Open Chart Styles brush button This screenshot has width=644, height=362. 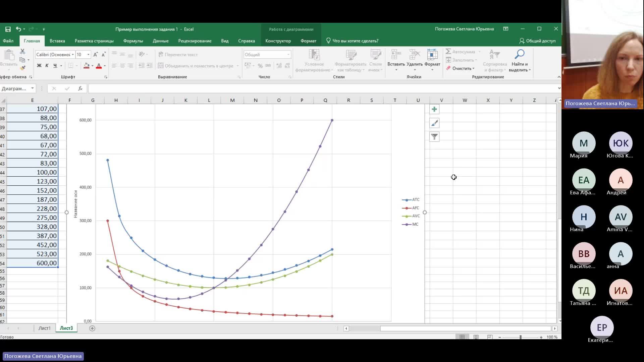coord(434,123)
